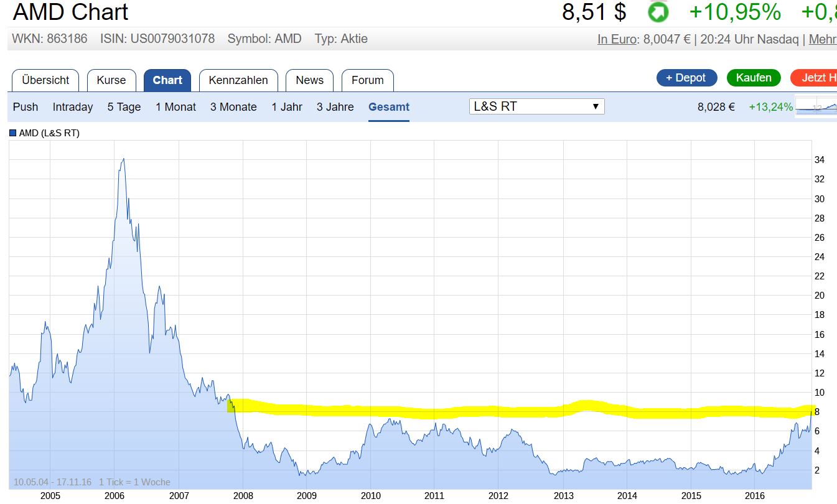Viewport: 837px width, 504px height.
Task: Click the 2014 x-axis year label
Action: coord(627,496)
